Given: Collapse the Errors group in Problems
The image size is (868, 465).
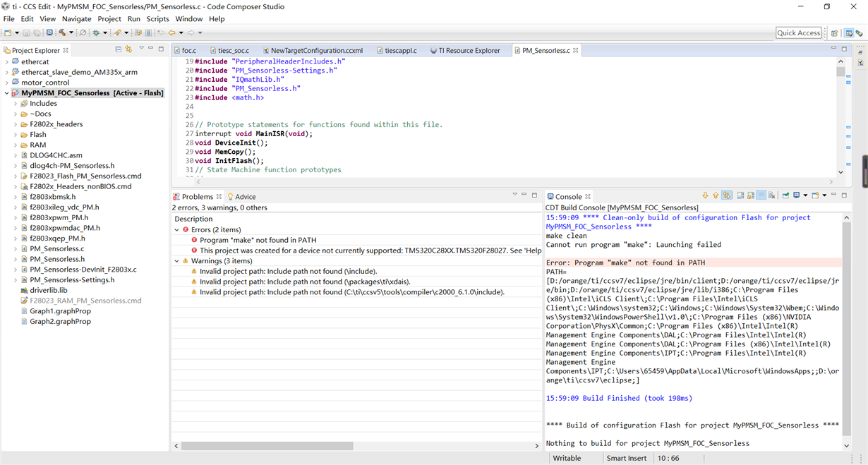Looking at the screenshot, I should 177,230.
